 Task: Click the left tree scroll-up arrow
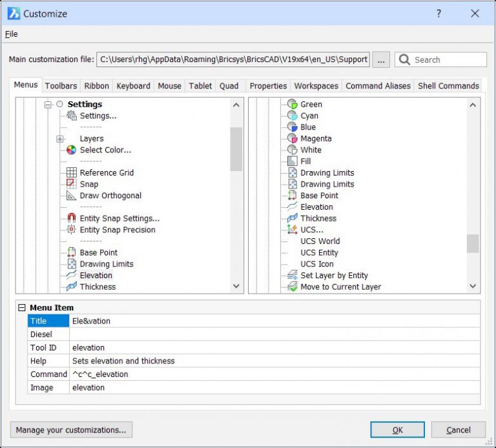[x=236, y=105]
